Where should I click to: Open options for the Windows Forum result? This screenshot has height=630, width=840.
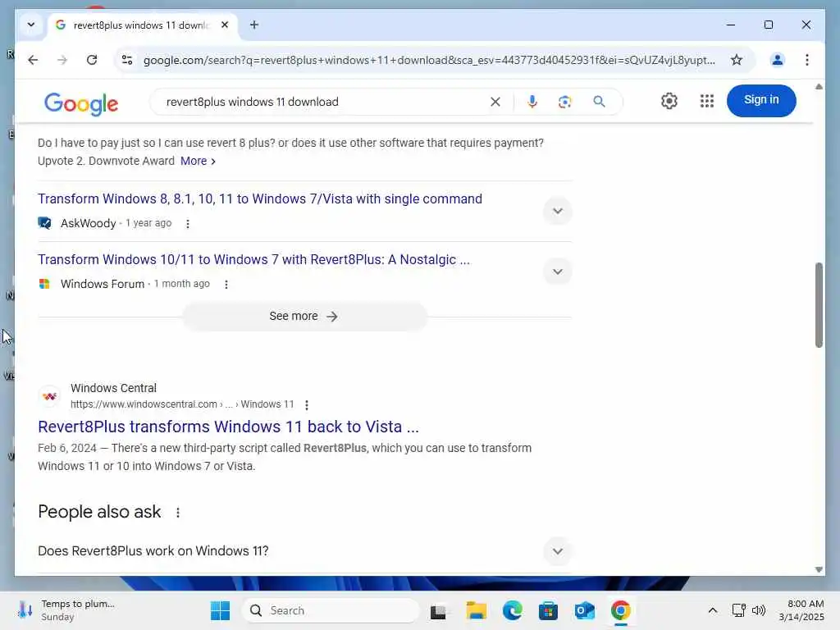pyautogui.click(x=226, y=285)
